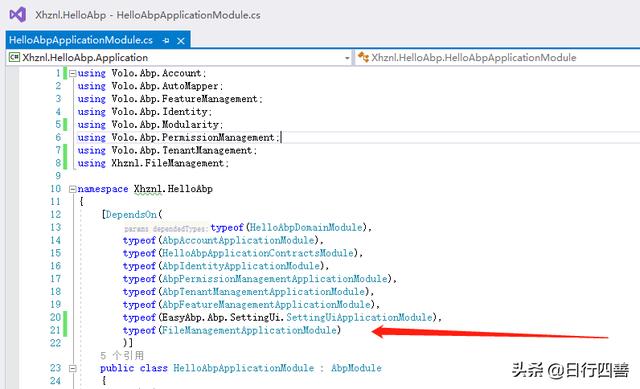Click the 'HelloAbpApplicationModule' class name on line 23

click(x=244, y=368)
